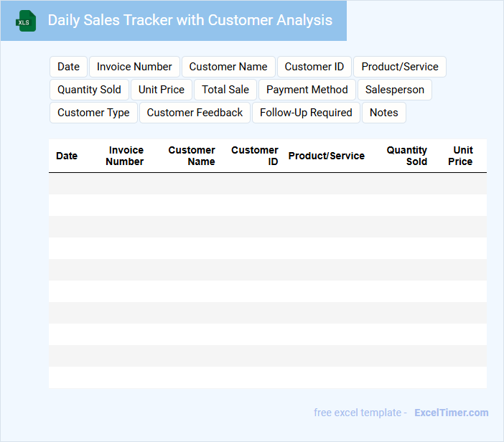Click the Daily Sales Tracker title

coord(190,20)
